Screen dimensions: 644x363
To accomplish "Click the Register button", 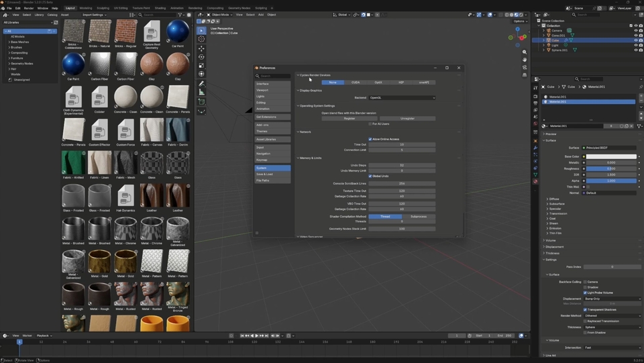I will coord(350,118).
